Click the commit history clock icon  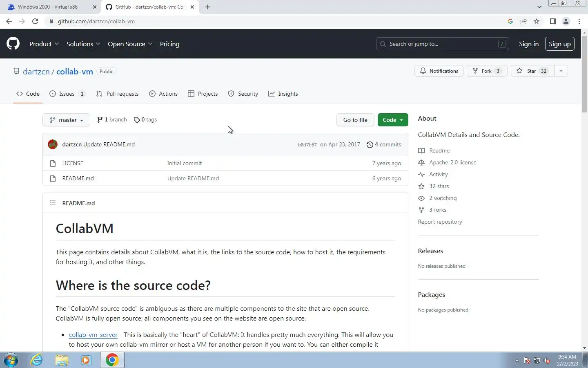pyautogui.click(x=370, y=144)
